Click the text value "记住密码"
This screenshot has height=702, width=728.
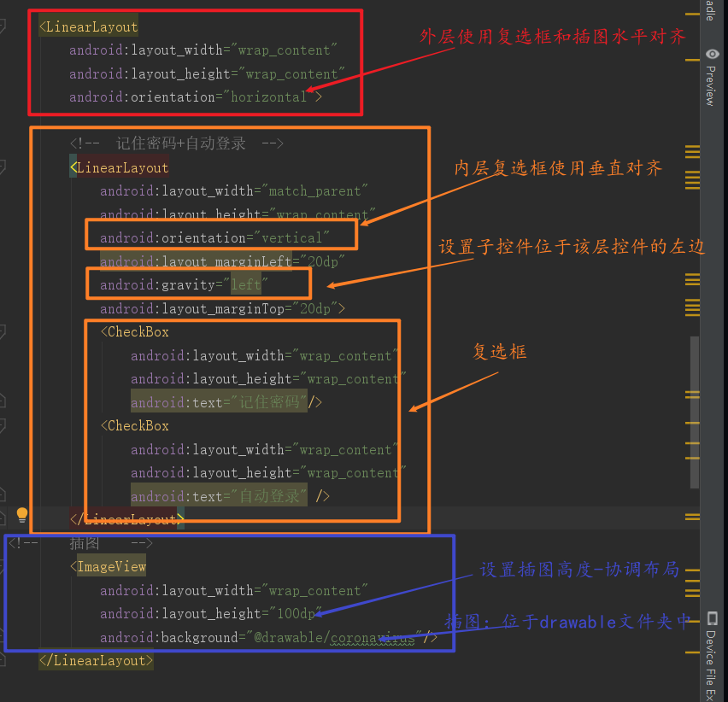(269, 402)
